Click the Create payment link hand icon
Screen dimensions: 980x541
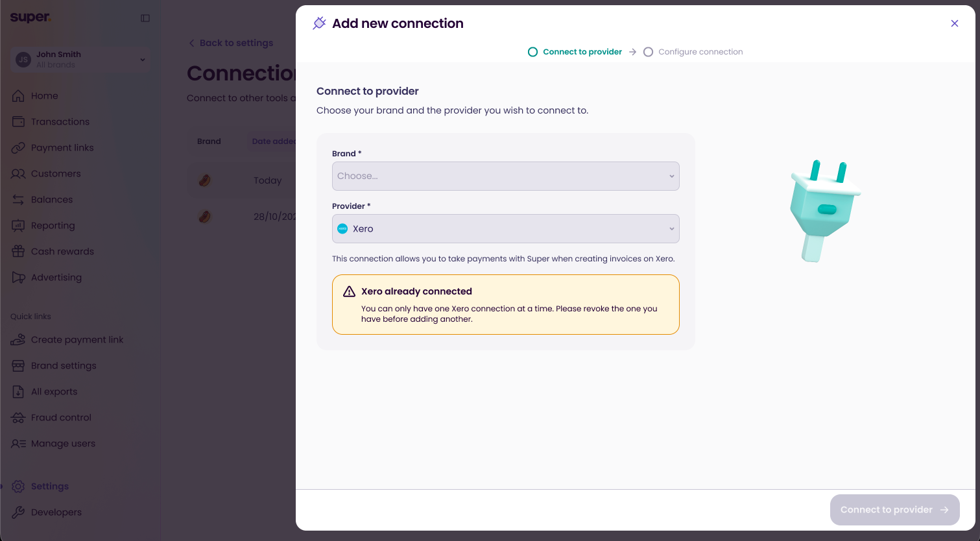point(18,340)
